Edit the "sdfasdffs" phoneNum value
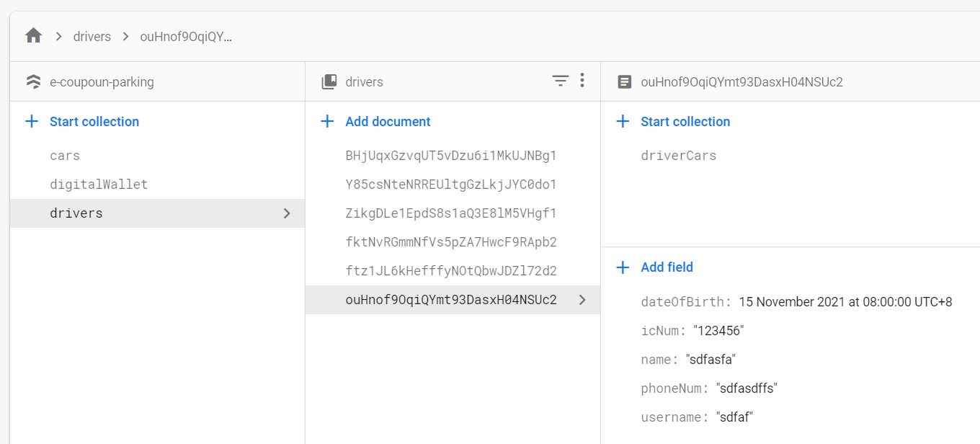The image size is (980, 444). [x=747, y=388]
